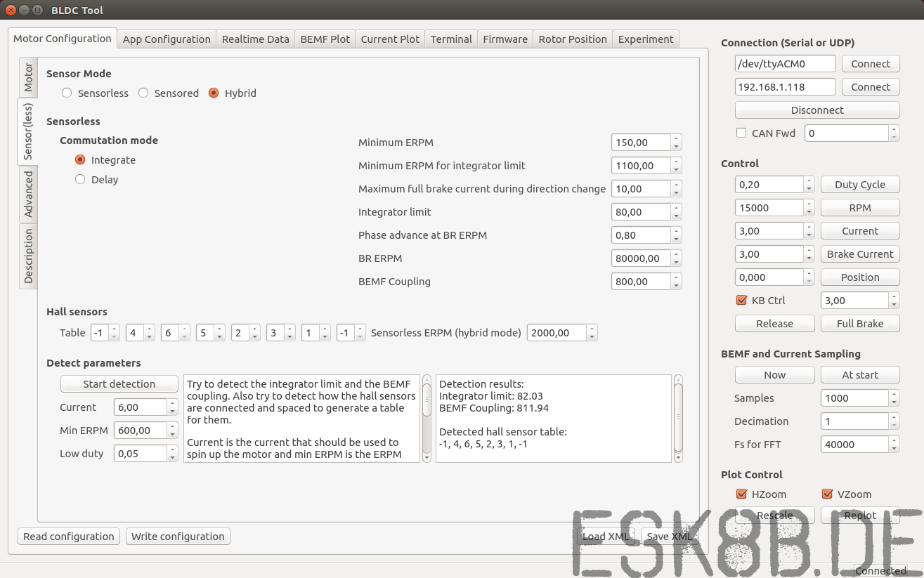This screenshot has height=578, width=924.
Task: Uncheck the KB Ctrl checkbox
Action: [x=741, y=300]
